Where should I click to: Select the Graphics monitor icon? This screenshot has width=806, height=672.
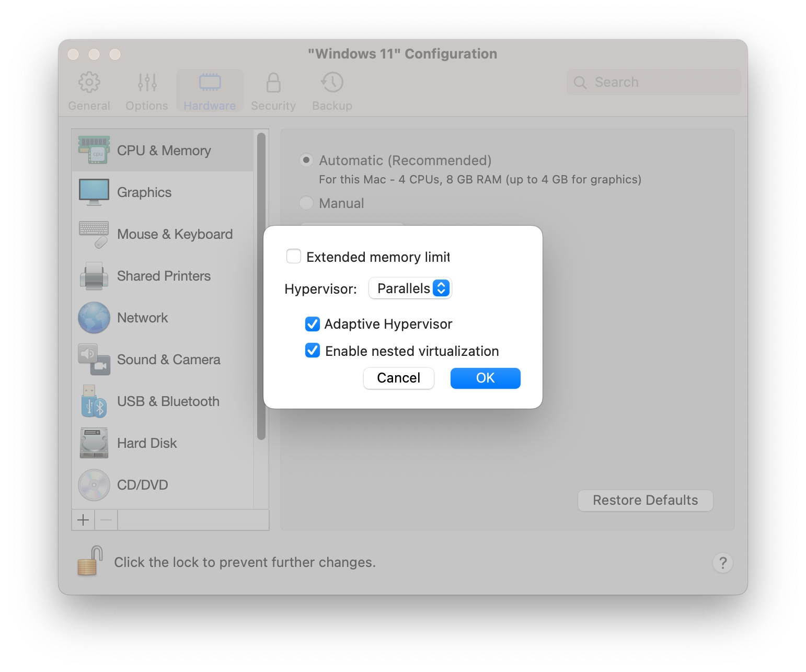(x=94, y=192)
